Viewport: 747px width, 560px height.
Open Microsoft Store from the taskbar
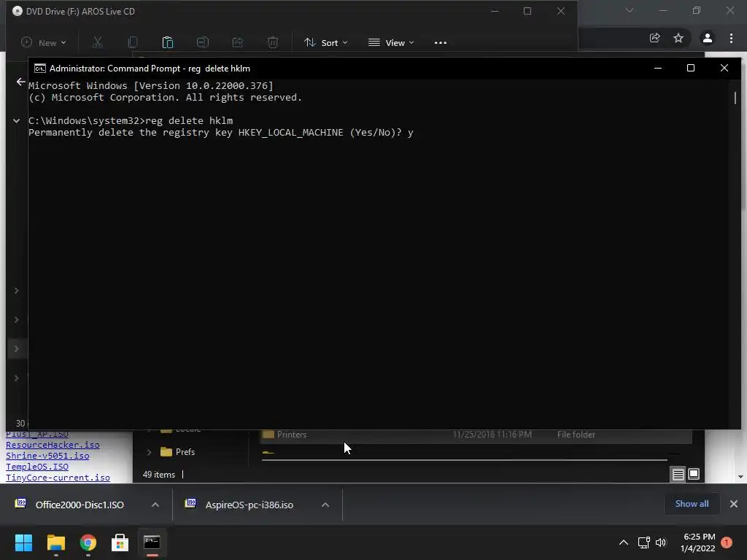pos(120,542)
